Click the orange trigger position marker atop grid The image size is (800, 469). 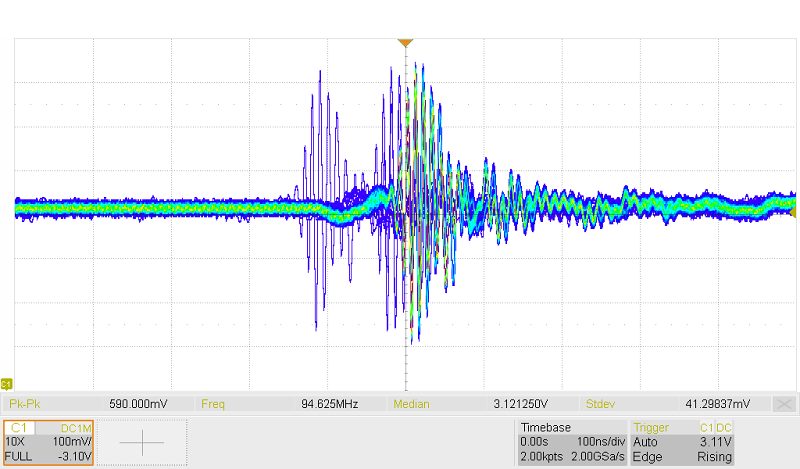pyautogui.click(x=404, y=43)
